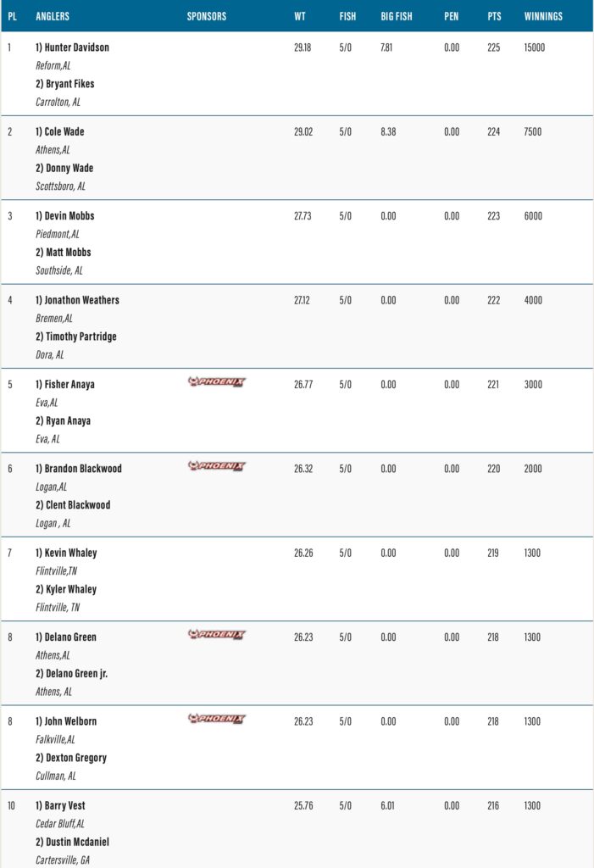Sort by the WT column header

click(x=300, y=16)
